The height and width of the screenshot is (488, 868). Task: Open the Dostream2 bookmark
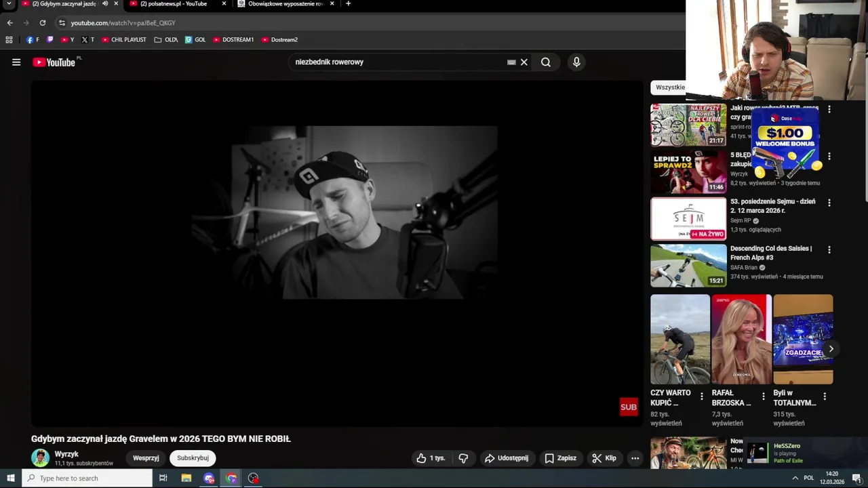279,40
